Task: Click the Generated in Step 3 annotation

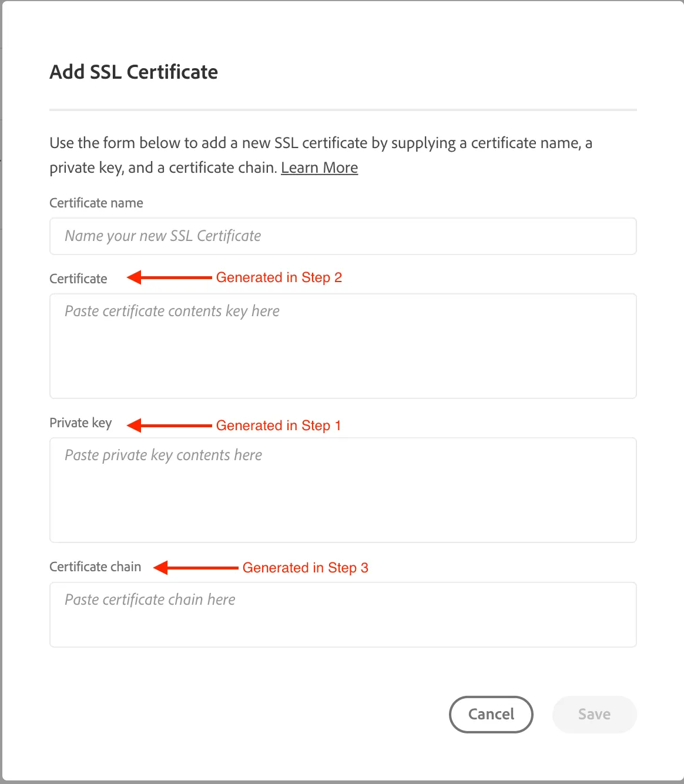Action: (306, 567)
